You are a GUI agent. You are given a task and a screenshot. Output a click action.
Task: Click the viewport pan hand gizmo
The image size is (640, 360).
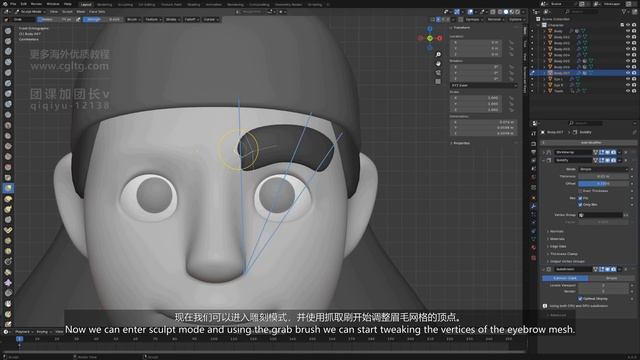tap(438, 63)
